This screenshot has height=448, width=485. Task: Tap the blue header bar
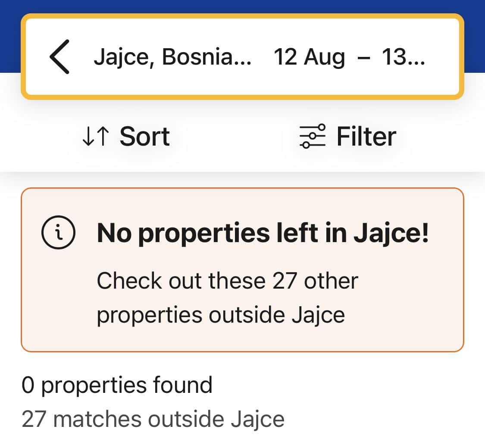[242, 6]
